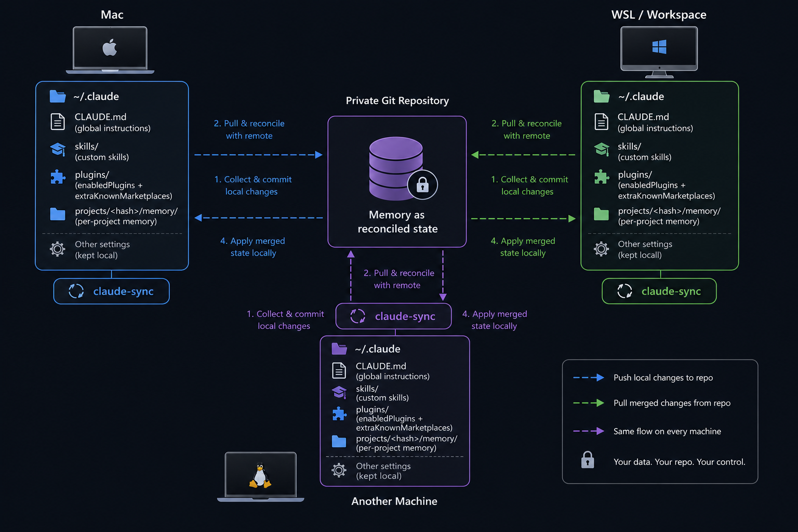Click the sync arrows icon in purple claude-sync button

[358, 316]
